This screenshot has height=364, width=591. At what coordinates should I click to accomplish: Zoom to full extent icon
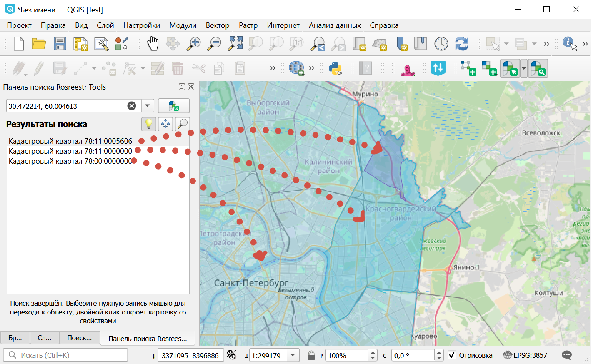tap(235, 44)
